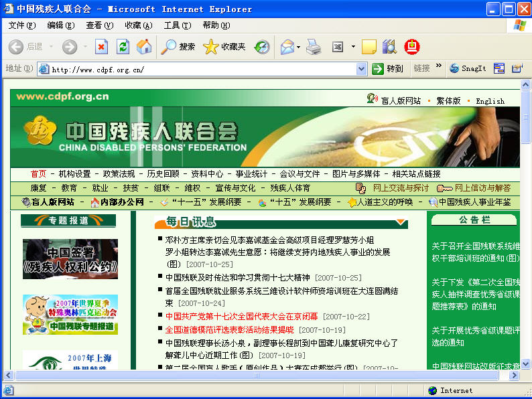Open the 繁体版 link

pos(448,100)
